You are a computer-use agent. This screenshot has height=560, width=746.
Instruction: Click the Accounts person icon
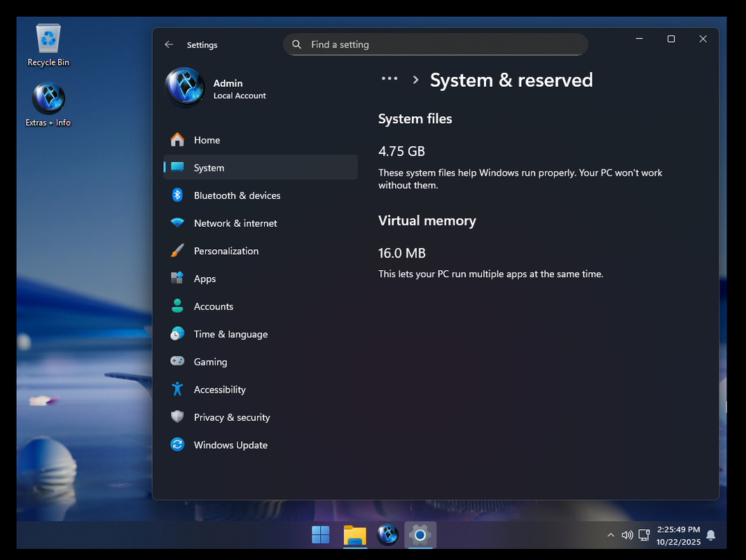pyautogui.click(x=177, y=306)
